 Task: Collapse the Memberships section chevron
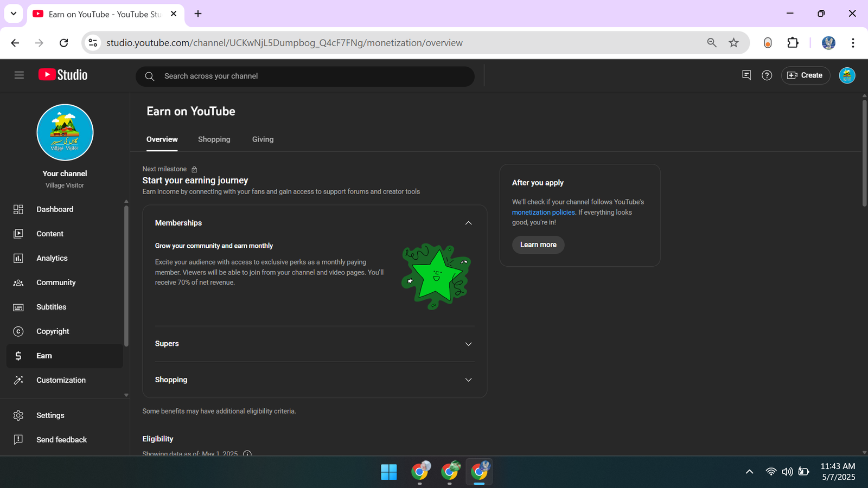pos(468,223)
